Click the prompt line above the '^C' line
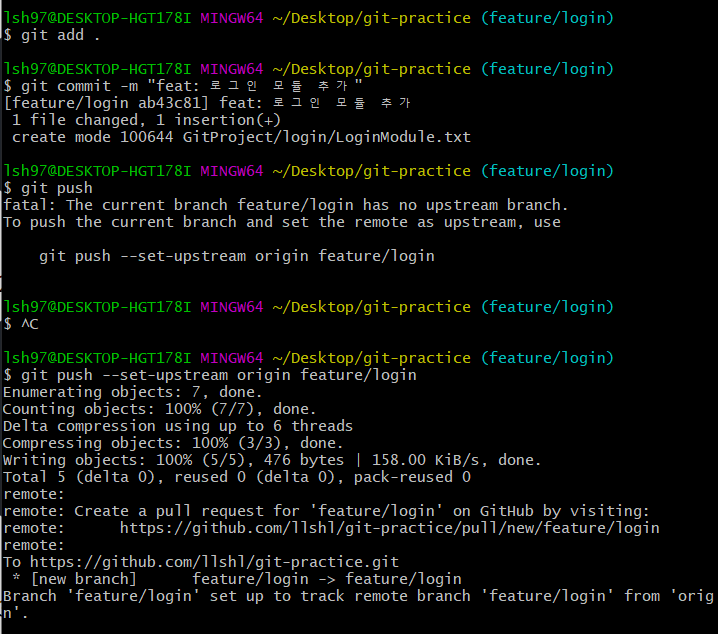 (x=308, y=307)
